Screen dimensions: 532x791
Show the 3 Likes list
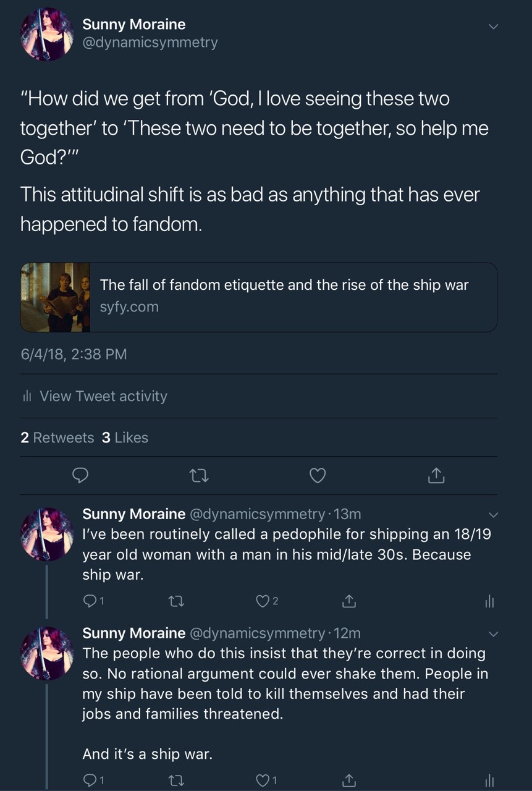[125, 438]
